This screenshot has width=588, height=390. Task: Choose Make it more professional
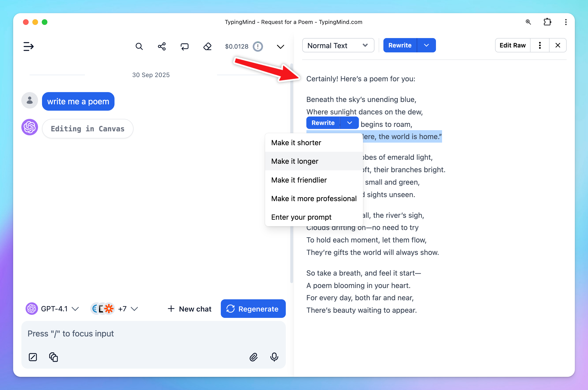pos(314,199)
